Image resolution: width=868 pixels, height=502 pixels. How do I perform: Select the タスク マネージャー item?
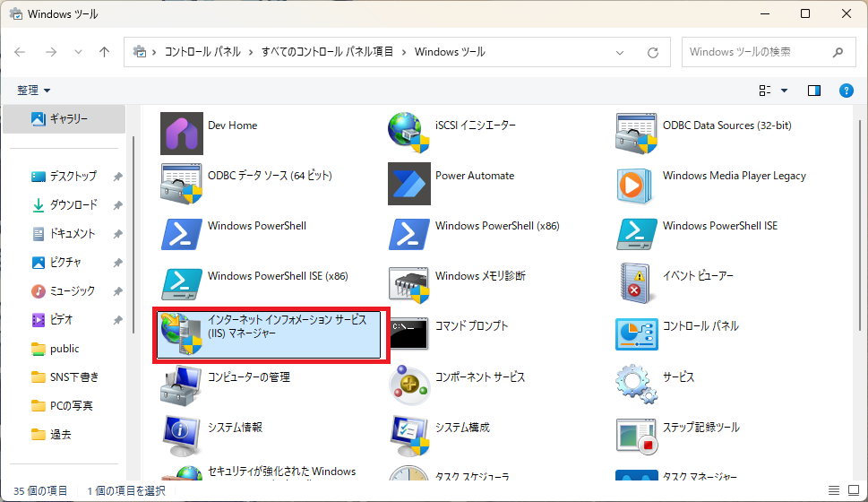[676, 474]
